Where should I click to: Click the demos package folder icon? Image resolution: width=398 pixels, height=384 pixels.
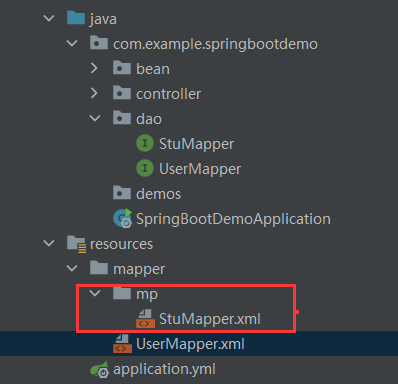click(x=122, y=193)
